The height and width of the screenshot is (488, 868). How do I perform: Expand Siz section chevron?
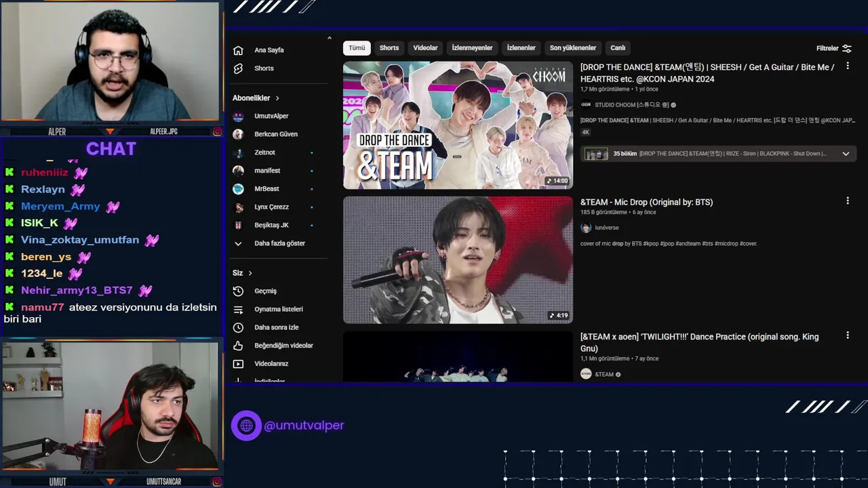click(x=250, y=273)
